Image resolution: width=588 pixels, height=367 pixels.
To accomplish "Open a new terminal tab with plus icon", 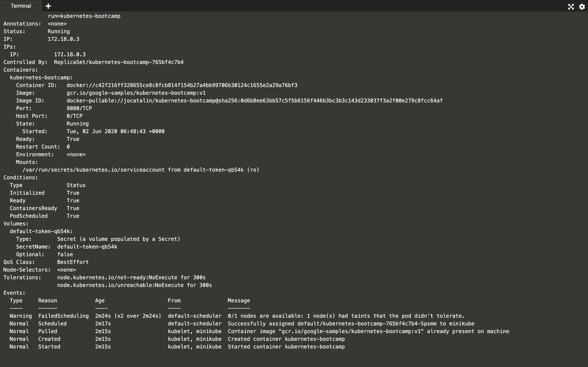I will pos(48,6).
